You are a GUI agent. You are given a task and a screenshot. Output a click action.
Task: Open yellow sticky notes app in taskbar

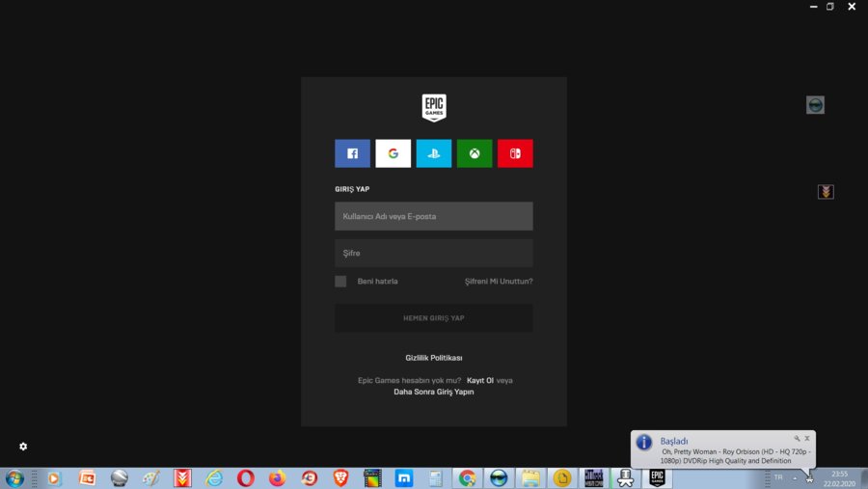pyautogui.click(x=562, y=478)
